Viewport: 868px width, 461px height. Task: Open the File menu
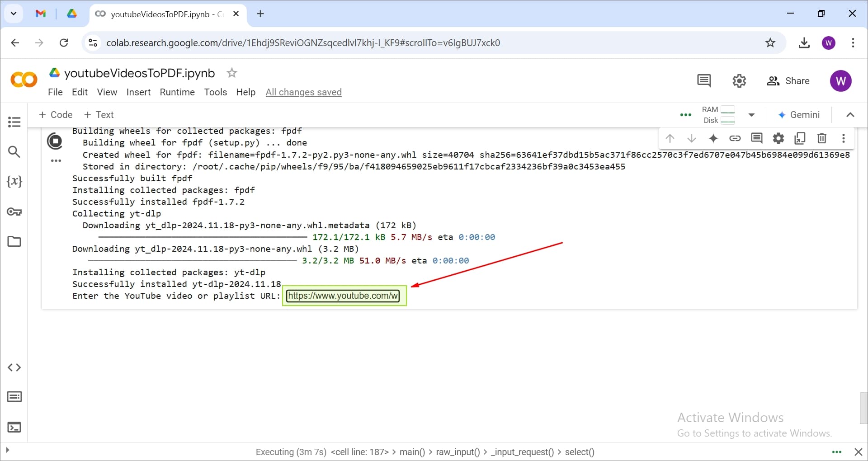[x=55, y=92]
